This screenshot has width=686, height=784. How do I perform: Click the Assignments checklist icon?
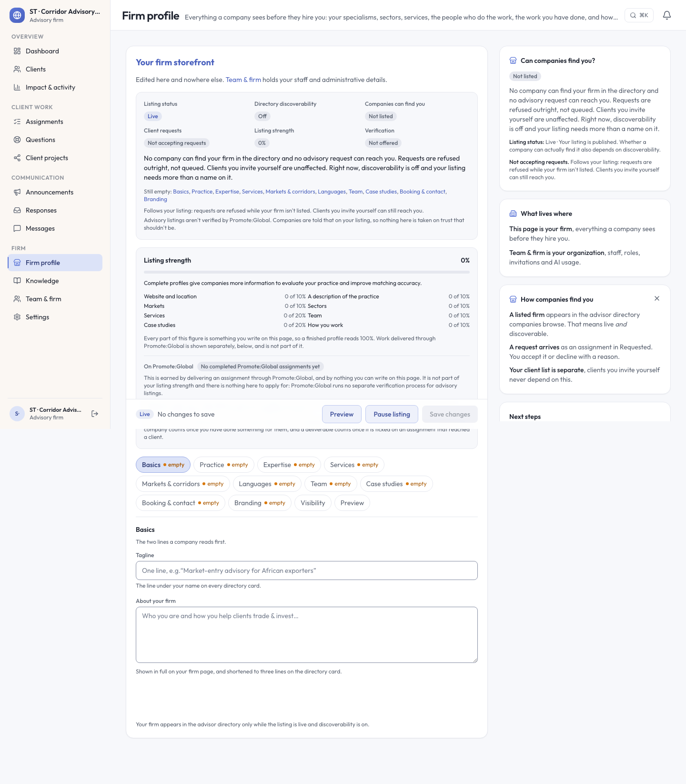coord(17,122)
